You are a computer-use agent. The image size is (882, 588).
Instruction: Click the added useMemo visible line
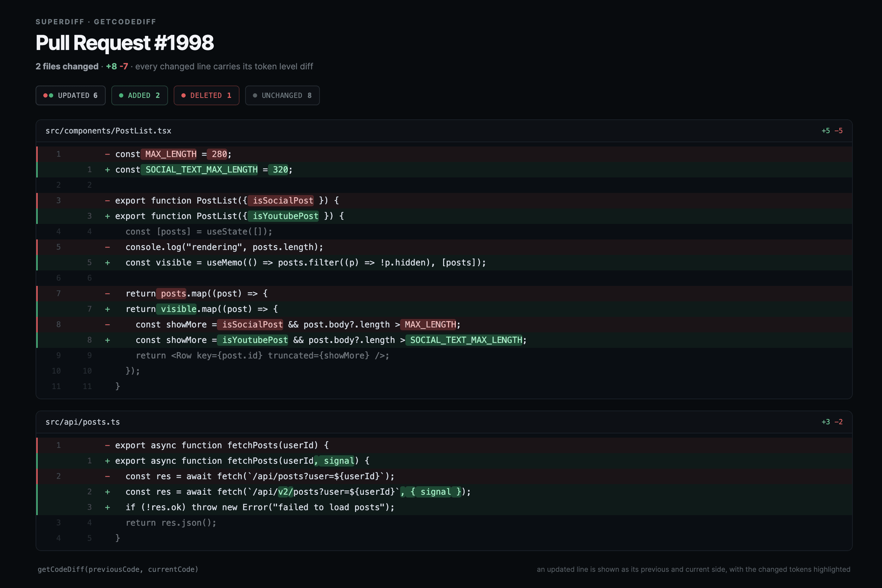[x=444, y=263]
